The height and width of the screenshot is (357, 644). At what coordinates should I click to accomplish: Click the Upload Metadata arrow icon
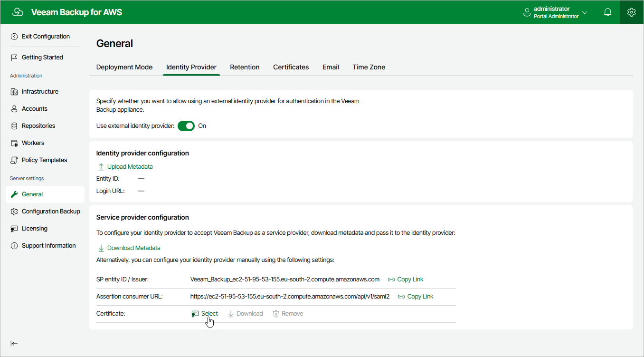(x=101, y=167)
